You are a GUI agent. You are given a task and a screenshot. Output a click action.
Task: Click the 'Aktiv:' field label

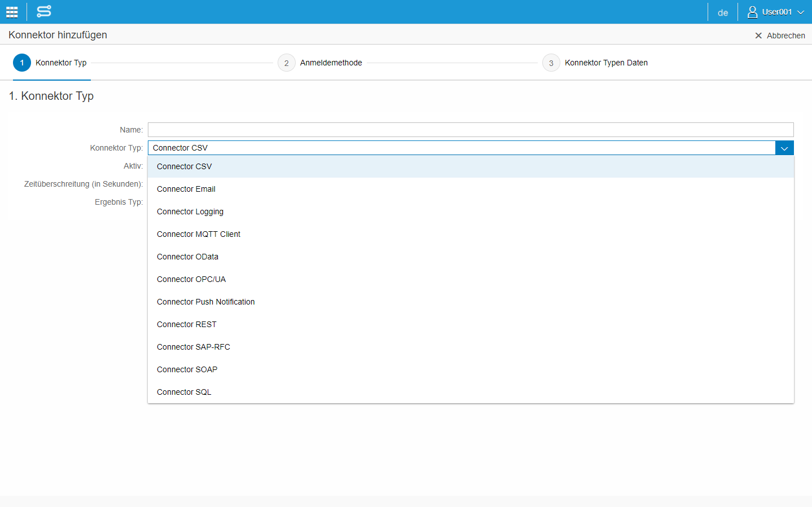click(x=133, y=166)
